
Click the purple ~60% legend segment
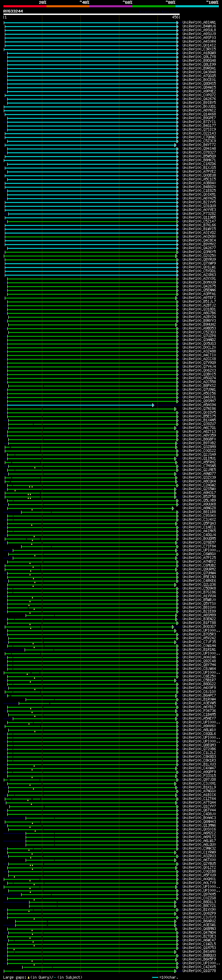(111, 6)
